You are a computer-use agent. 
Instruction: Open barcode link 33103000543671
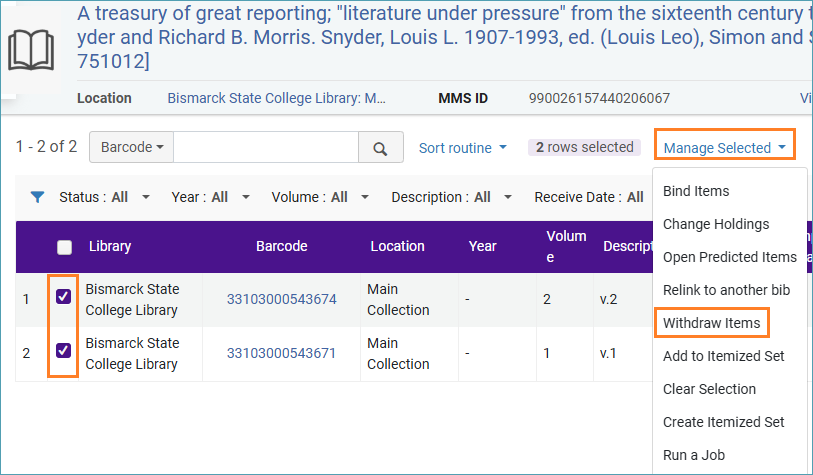click(x=282, y=353)
